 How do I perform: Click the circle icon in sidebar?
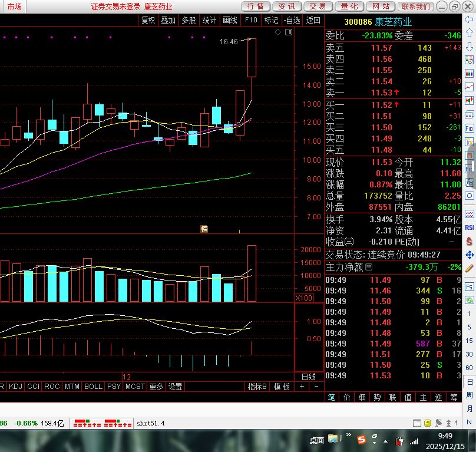(x=469, y=196)
